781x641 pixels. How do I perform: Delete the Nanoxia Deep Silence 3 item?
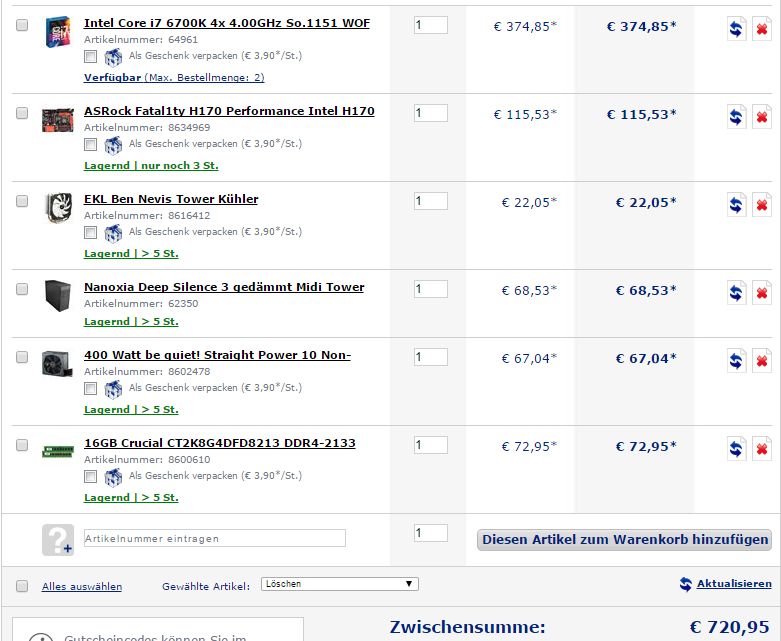(762, 292)
